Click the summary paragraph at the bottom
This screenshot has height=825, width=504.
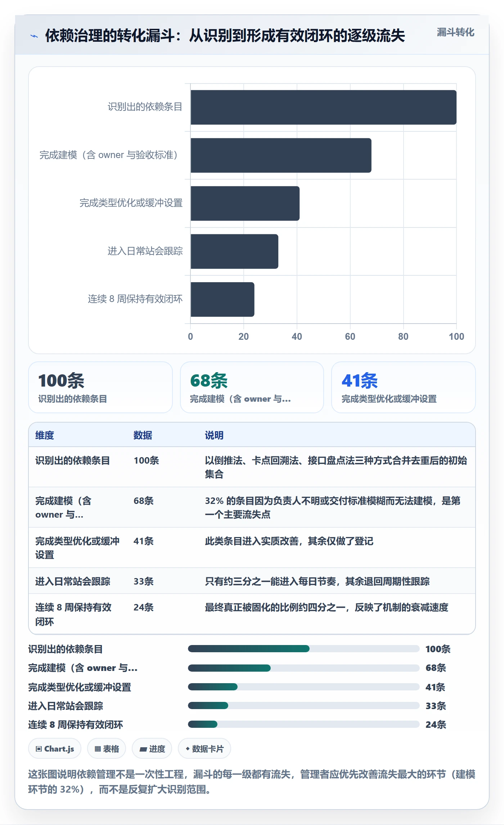coord(252,781)
